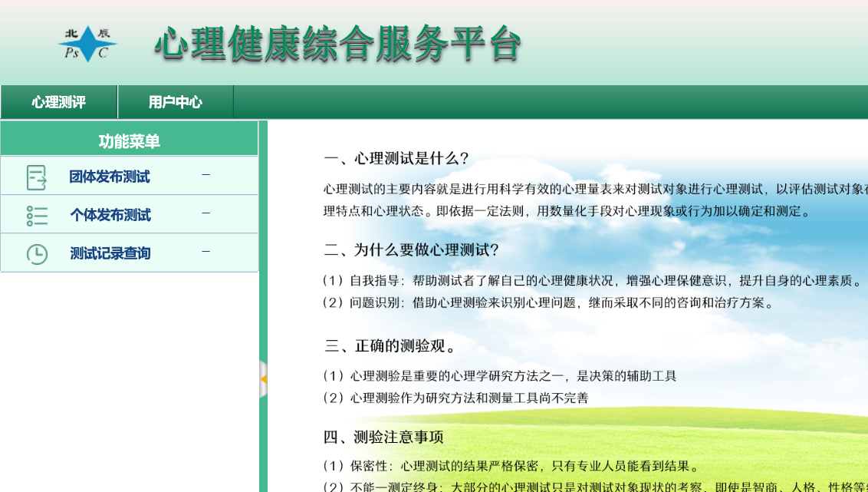The height and width of the screenshot is (492, 868).
Task: Click the line beginning 理特点和心理状态
Action: point(568,211)
